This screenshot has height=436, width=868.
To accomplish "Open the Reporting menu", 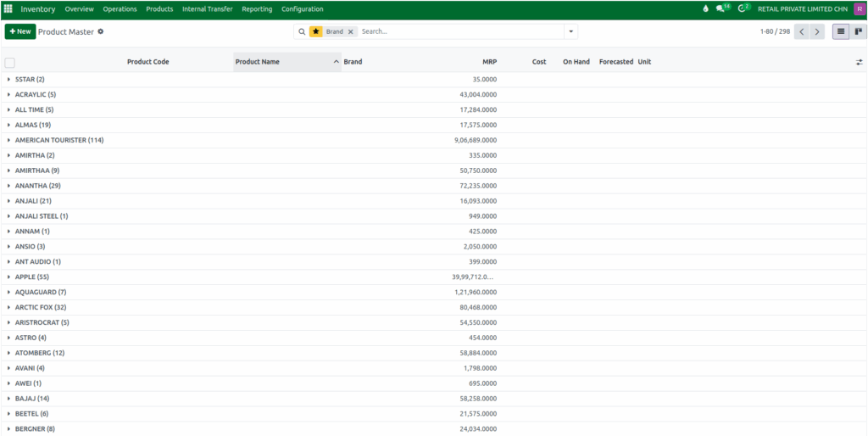I will click(257, 8).
